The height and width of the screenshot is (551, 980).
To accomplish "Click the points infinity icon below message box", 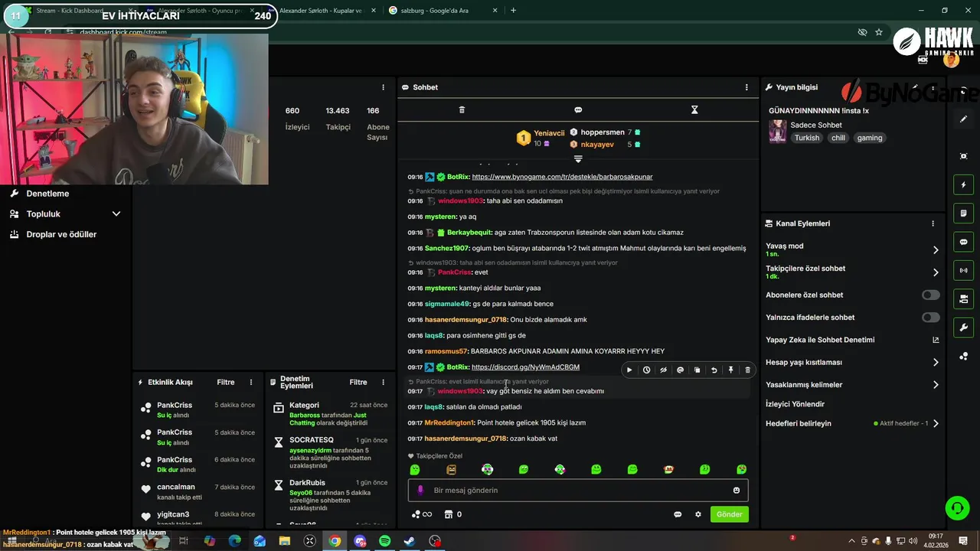I will coord(422,514).
